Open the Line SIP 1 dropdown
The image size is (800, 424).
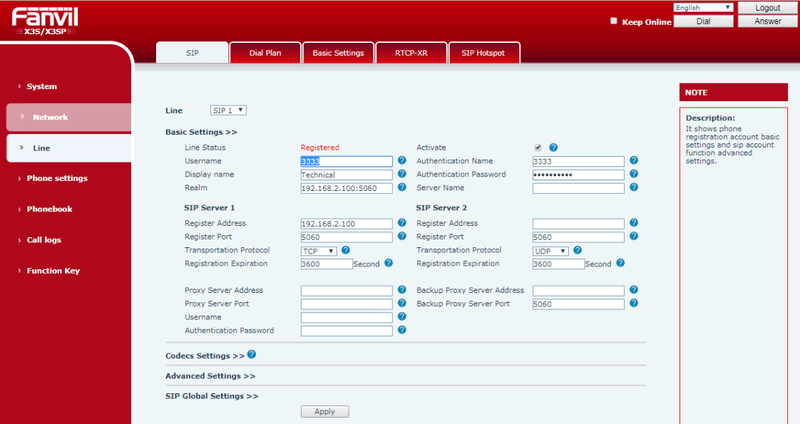coord(228,110)
